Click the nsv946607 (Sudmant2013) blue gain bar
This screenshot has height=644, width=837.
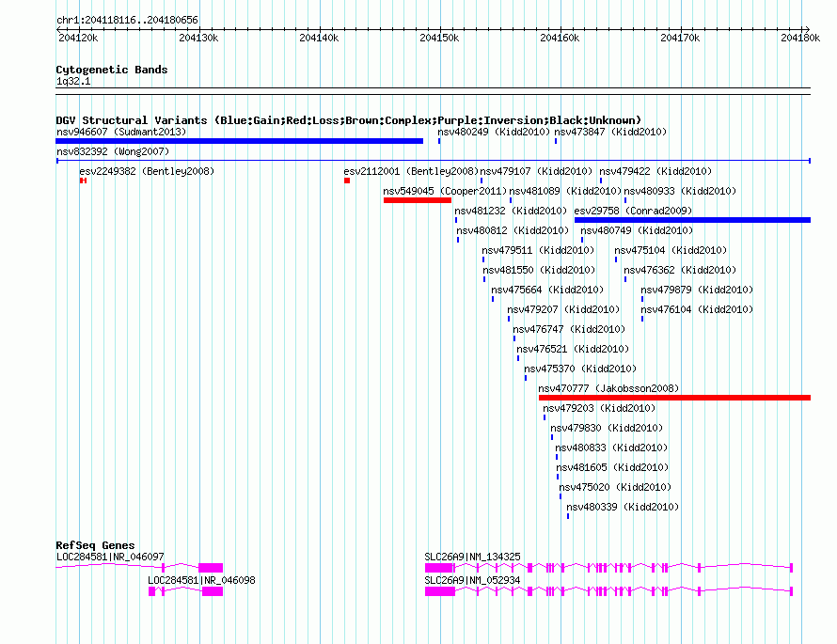pyautogui.click(x=239, y=141)
